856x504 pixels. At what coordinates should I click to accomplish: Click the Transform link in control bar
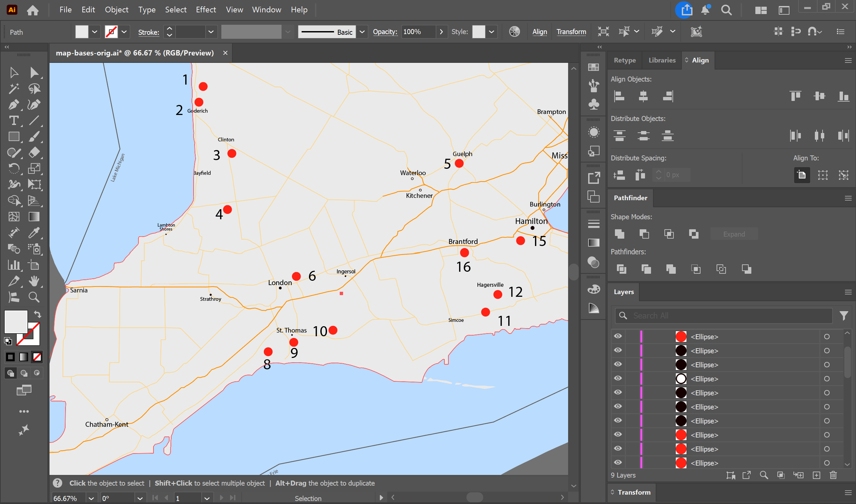click(571, 32)
